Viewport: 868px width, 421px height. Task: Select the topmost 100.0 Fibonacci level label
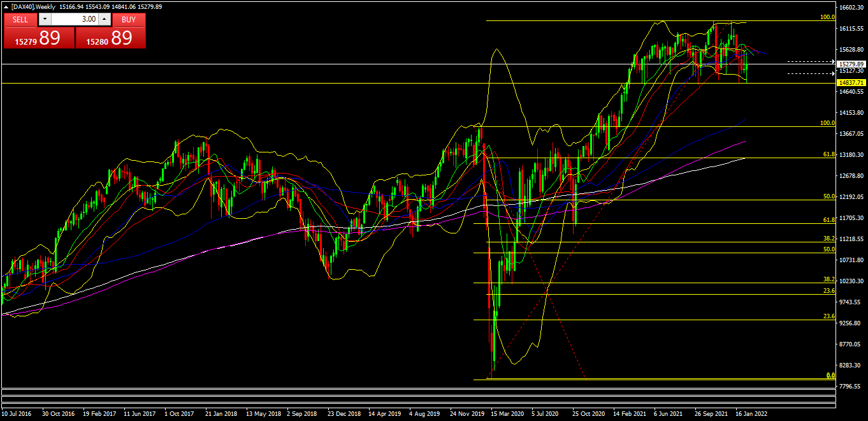coord(827,17)
